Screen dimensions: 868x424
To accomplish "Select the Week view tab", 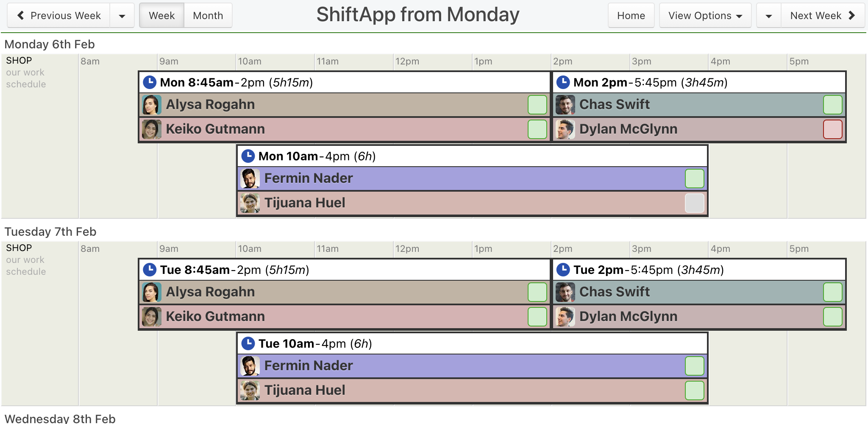I will 162,16.
